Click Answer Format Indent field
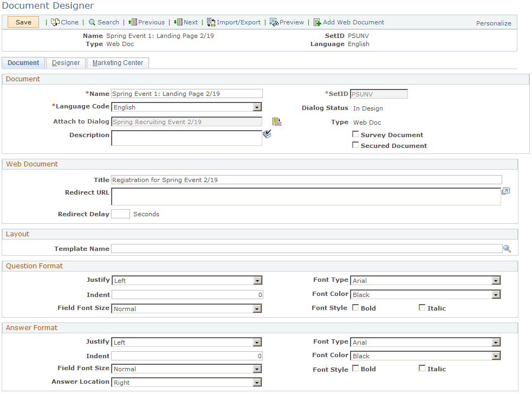The width and height of the screenshot is (532, 394). [187, 356]
